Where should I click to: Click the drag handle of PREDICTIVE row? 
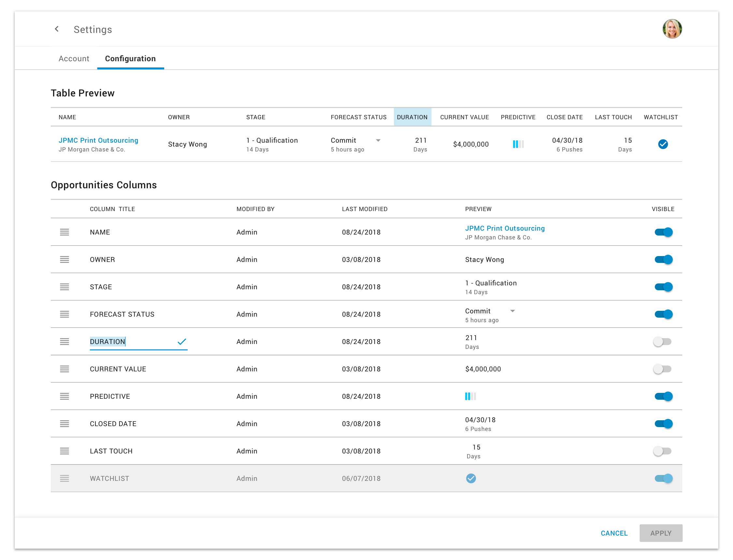click(x=64, y=396)
